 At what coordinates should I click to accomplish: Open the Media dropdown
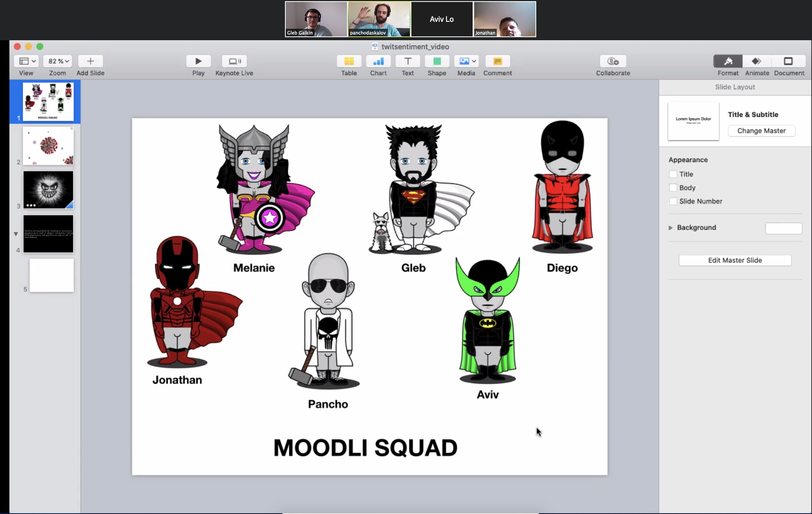(x=466, y=61)
